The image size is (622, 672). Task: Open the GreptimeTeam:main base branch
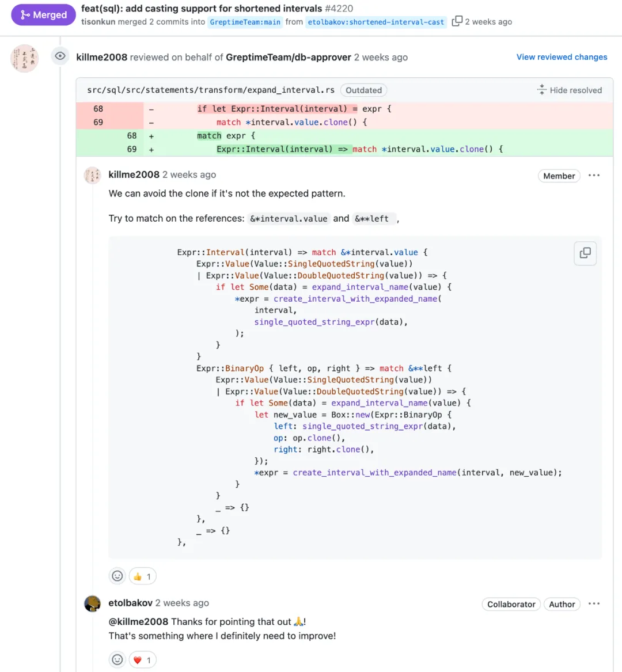click(245, 22)
